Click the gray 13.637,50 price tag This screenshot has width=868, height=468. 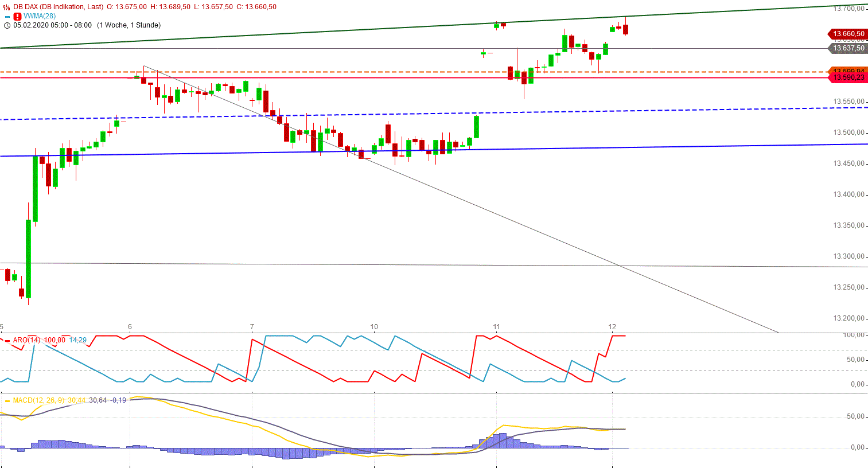tap(847, 48)
